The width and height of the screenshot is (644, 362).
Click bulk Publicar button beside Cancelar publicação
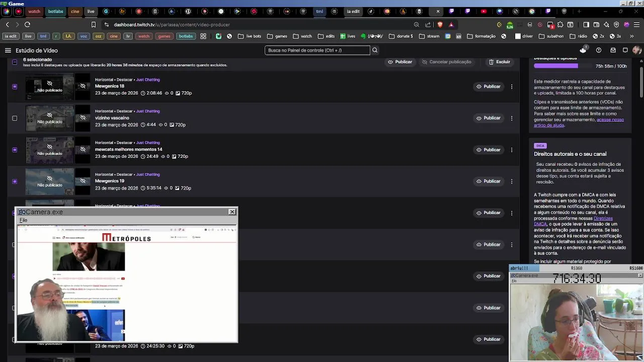click(400, 62)
